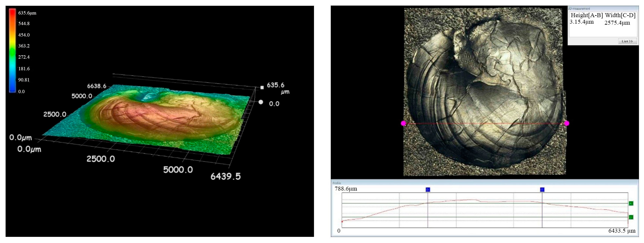Viewport: 644px width, 243px height.
Task: Click the 3D measurement panel title
Action: [579, 9]
